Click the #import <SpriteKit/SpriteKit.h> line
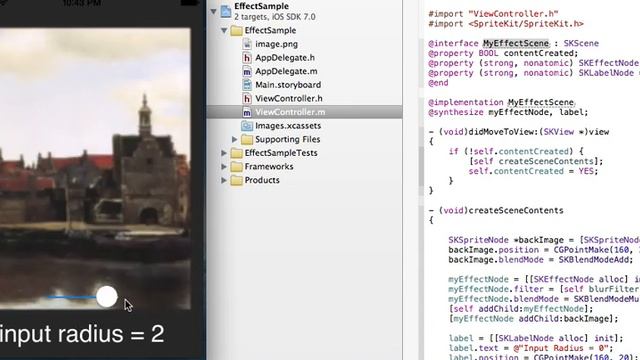Image resolution: width=640 pixels, height=360 pixels. click(506, 24)
